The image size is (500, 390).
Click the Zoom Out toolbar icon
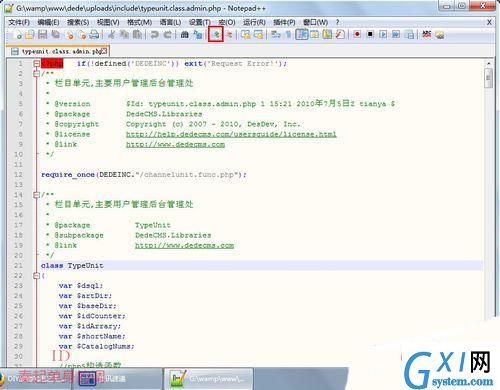[x=229, y=35]
